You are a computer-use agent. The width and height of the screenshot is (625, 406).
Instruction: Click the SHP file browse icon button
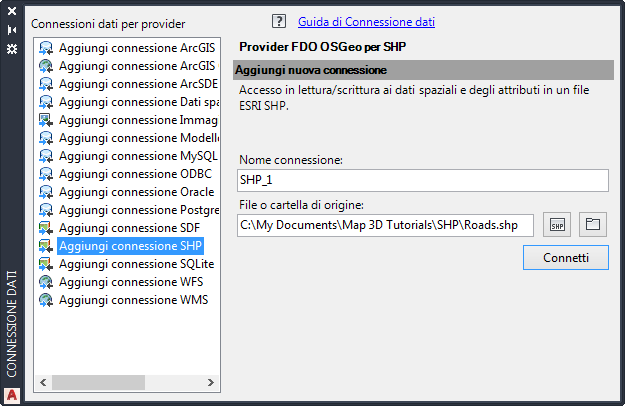[x=558, y=224]
